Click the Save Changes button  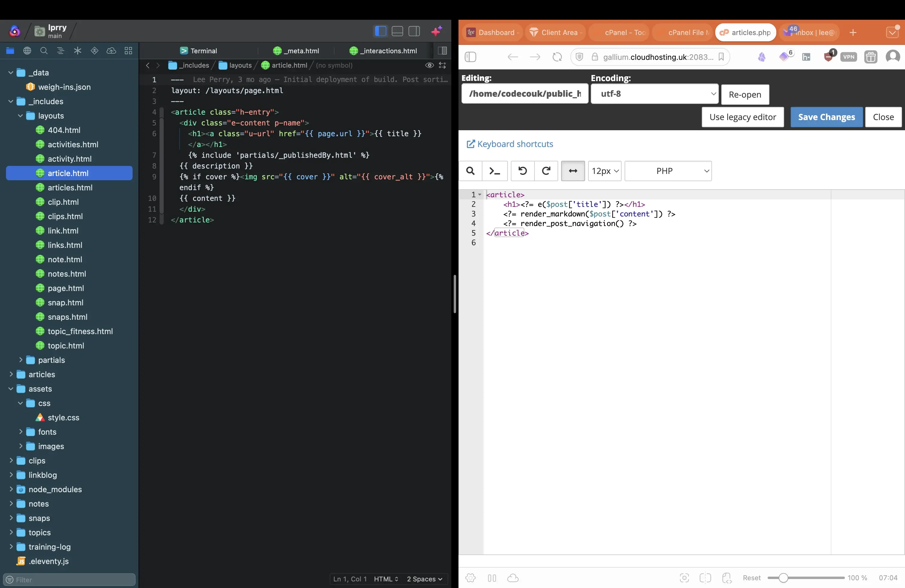pos(826,117)
